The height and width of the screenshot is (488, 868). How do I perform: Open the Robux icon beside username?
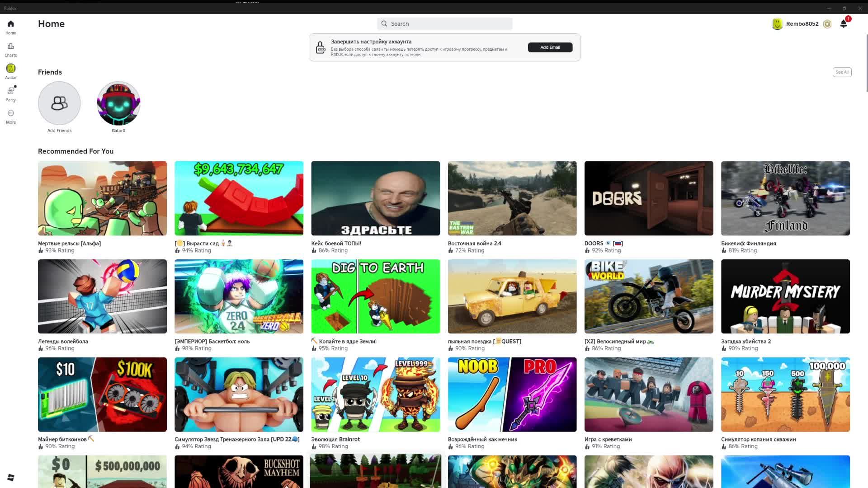[827, 24]
